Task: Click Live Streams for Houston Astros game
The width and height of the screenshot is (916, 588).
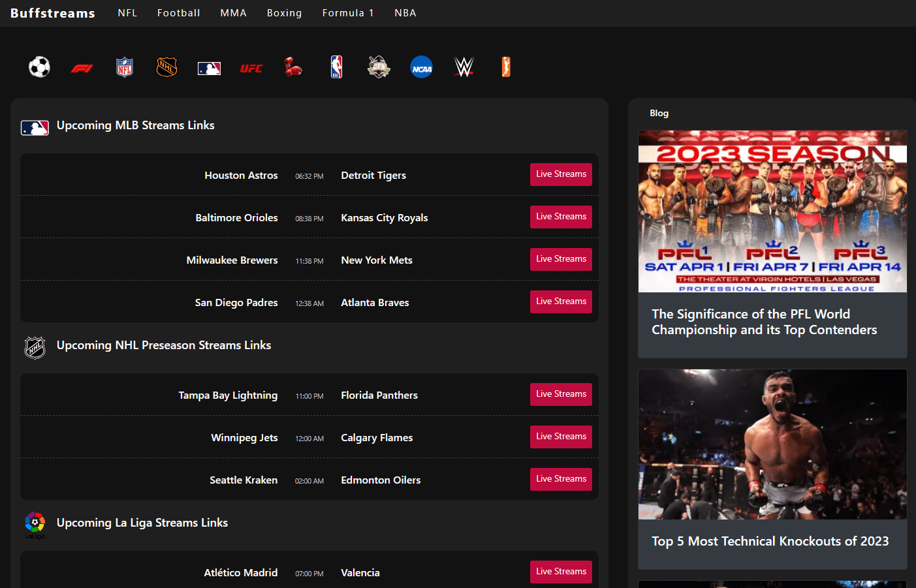Action: 561,174
